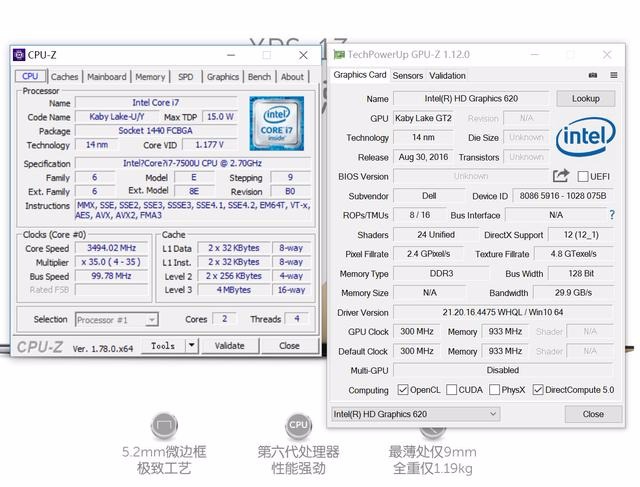This screenshot has width=640, height=487.
Task: Expand the Tools dropdown arrow in CPU-Z
Action: pyautogui.click(x=191, y=345)
